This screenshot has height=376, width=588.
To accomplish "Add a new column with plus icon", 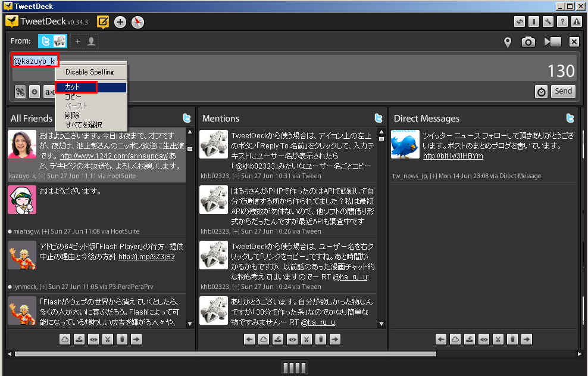I will point(120,22).
